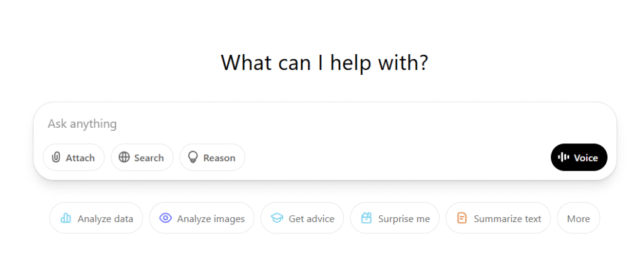The image size is (644, 275).
Task: Pick the Surprise me suggestion
Action: [x=395, y=218]
